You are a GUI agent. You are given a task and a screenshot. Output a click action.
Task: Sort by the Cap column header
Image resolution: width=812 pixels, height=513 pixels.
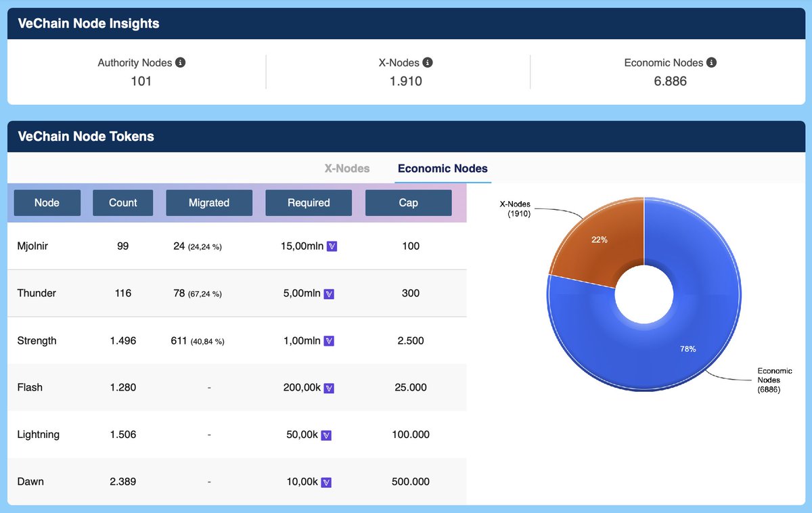(408, 202)
